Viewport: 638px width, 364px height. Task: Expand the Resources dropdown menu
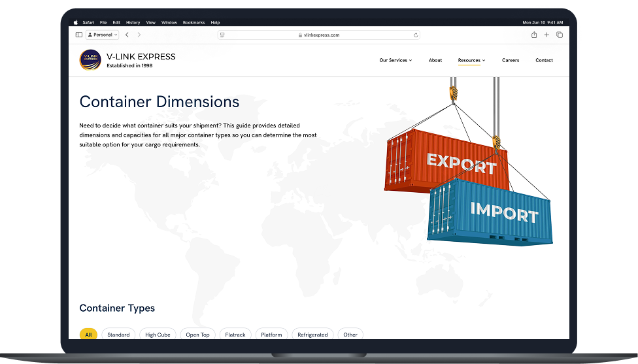(x=471, y=60)
